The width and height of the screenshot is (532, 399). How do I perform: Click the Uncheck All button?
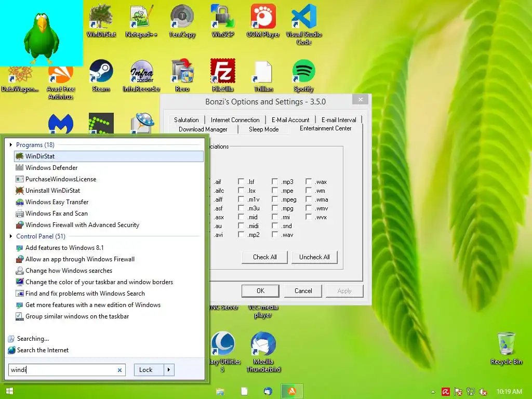pyautogui.click(x=314, y=257)
